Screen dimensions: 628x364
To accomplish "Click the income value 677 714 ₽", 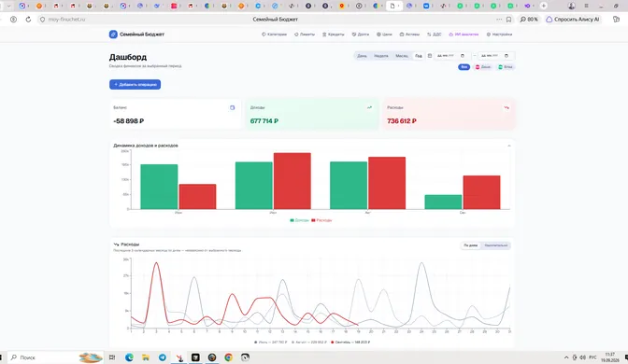I will tap(264, 120).
